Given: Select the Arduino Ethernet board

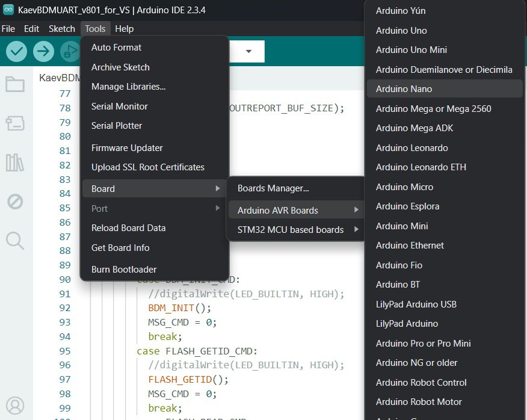Looking at the screenshot, I should pos(445,246).
